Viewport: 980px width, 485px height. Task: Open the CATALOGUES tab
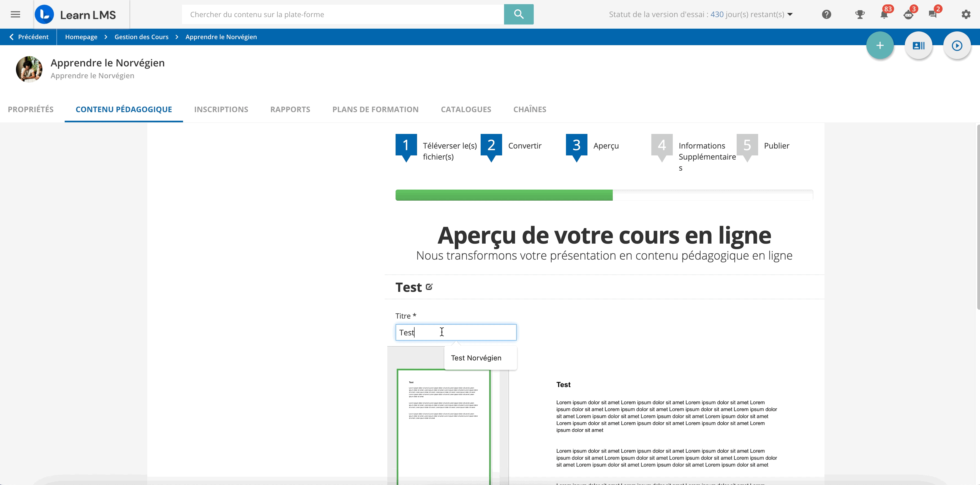[x=466, y=109]
